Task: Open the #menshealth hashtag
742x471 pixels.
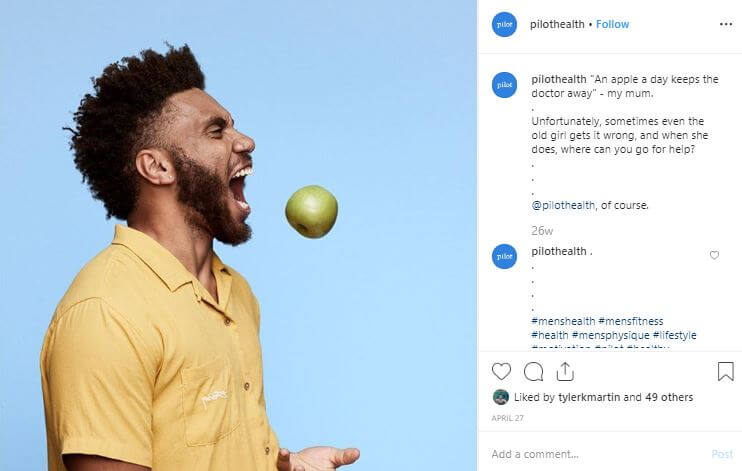Action: click(x=563, y=321)
